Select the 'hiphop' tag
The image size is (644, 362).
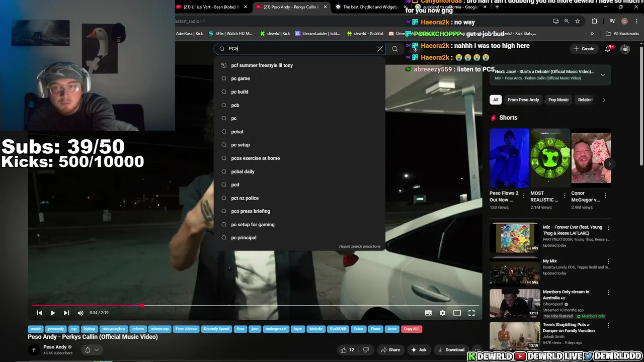[x=89, y=329]
